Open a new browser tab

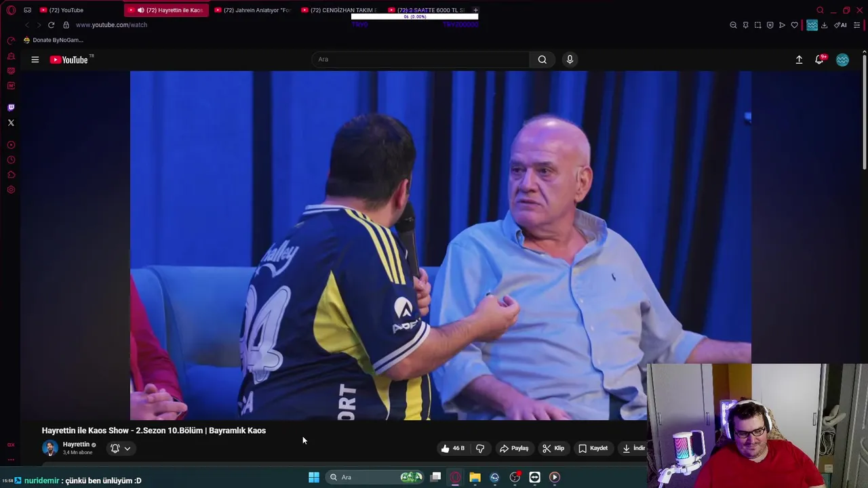[x=475, y=10]
